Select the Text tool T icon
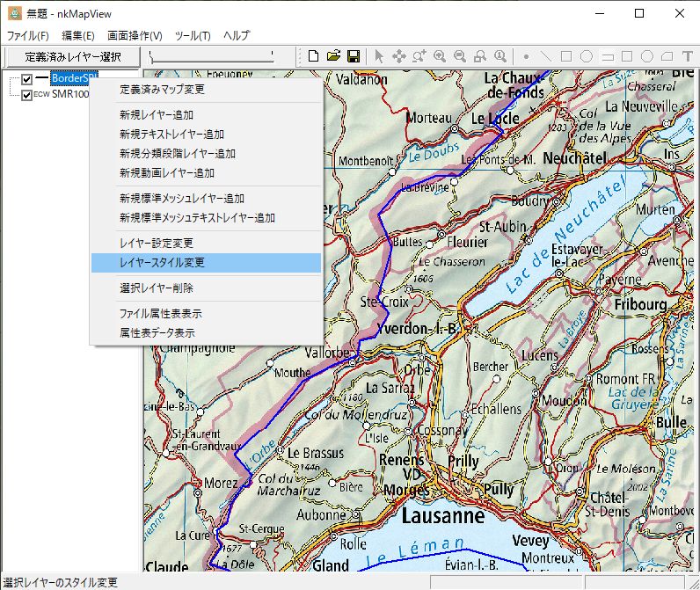Image resolution: width=700 pixels, height=590 pixels. pyautogui.click(x=687, y=56)
